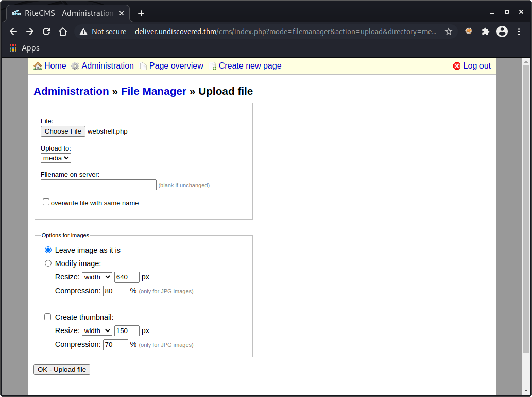Open Create new page menu item
This screenshot has height=397, width=532.
point(250,66)
